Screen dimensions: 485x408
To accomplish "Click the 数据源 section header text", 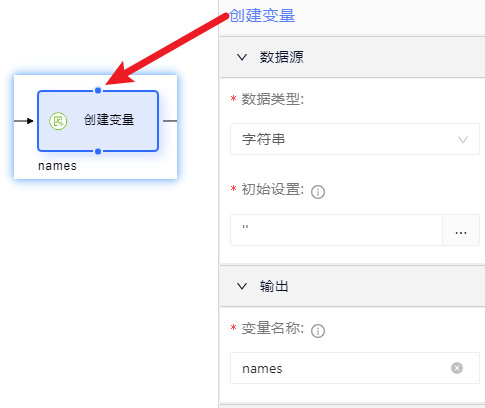I will tap(281, 57).
